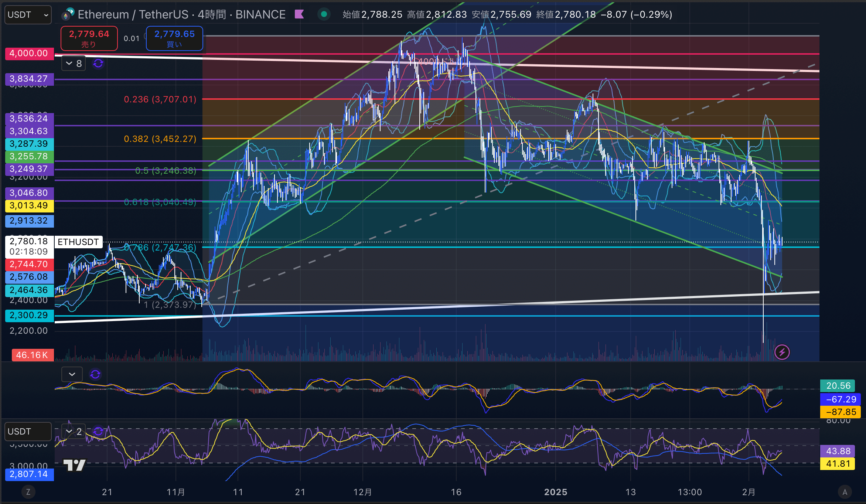Click the 20.56 MACD histogram value
Screen dimensions: 866x504
838,386
